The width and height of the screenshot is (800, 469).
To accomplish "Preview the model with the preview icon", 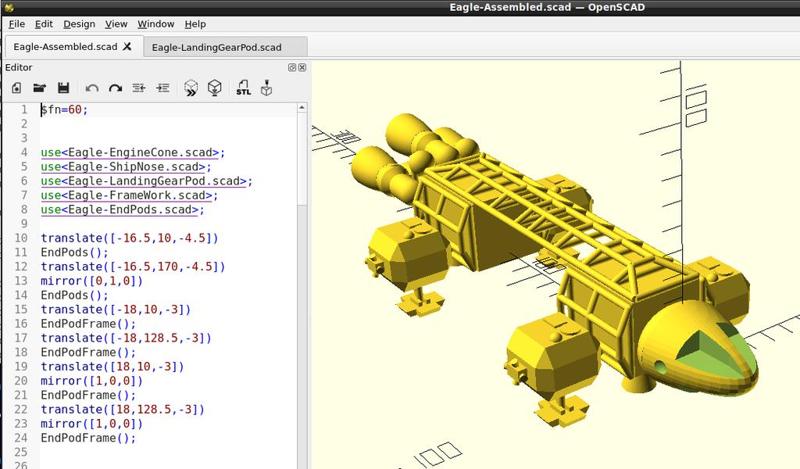I will [x=190, y=89].
